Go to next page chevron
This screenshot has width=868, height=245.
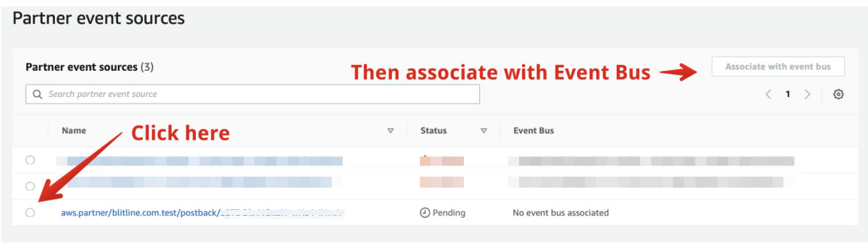(x=807, y=94)
